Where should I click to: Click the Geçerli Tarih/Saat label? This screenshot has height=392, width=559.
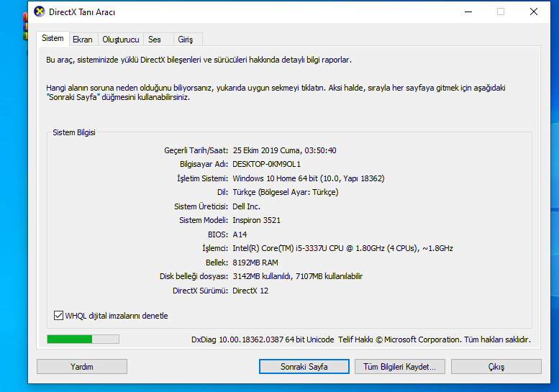click(196, 150)
